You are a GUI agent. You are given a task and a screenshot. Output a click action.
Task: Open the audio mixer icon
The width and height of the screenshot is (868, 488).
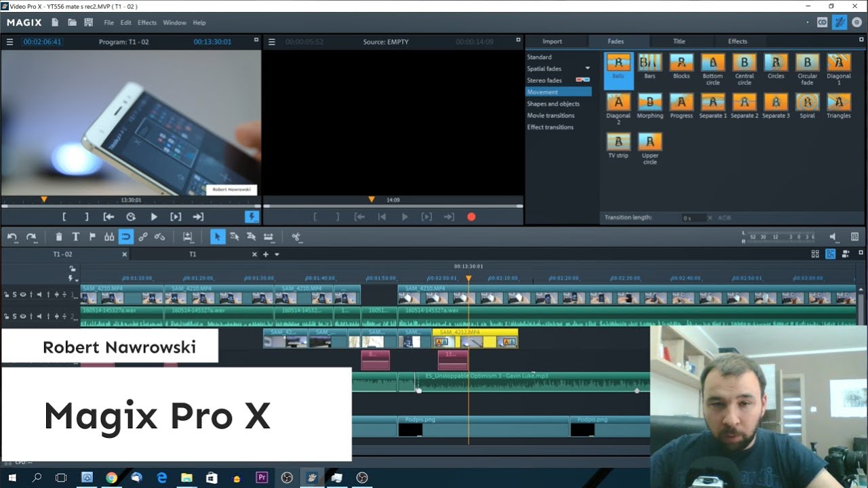coord(854,237)
